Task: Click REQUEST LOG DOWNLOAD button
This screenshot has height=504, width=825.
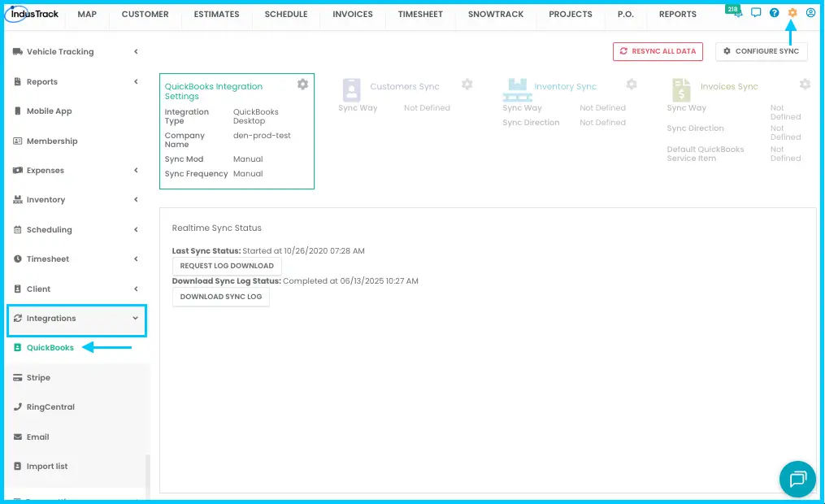Action: pos(227,266)
